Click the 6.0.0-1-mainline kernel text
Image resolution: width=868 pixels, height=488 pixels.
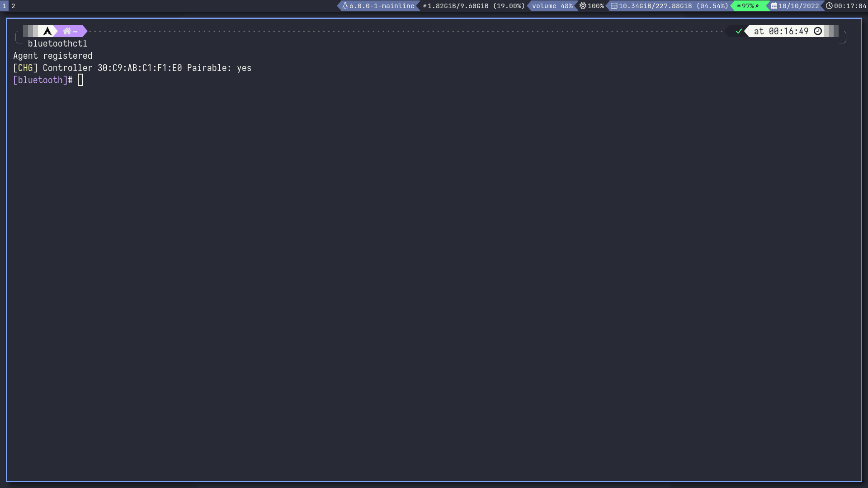[382, 6]
